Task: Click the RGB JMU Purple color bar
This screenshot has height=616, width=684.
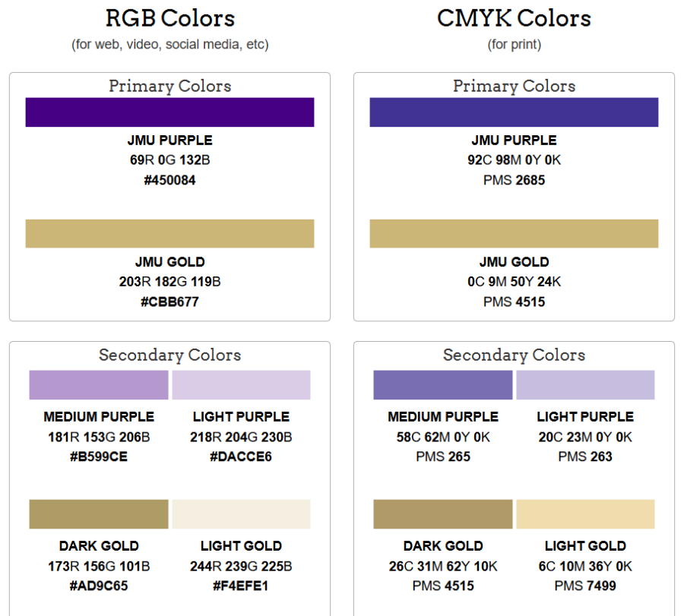Action: click(169, 112)
